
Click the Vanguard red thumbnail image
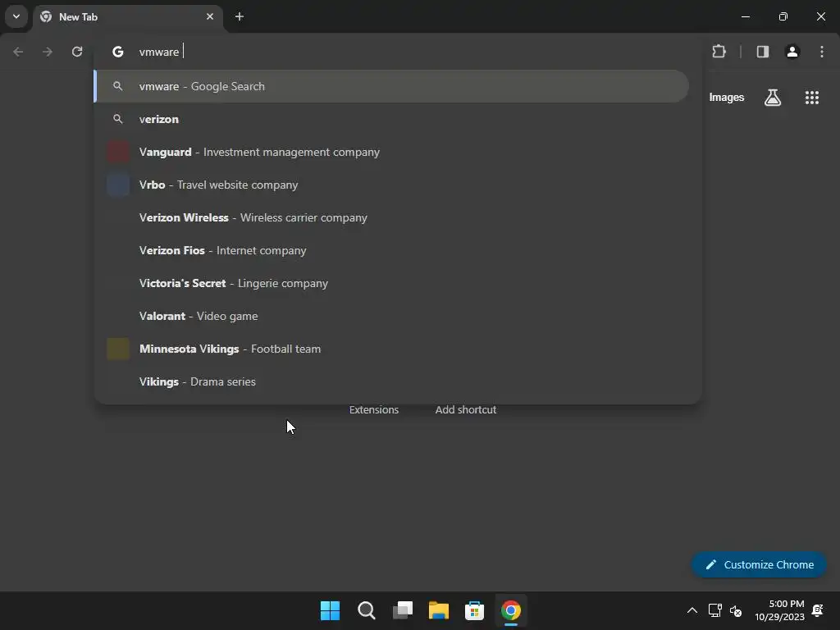pyautogui.click(x=118, y=152)
